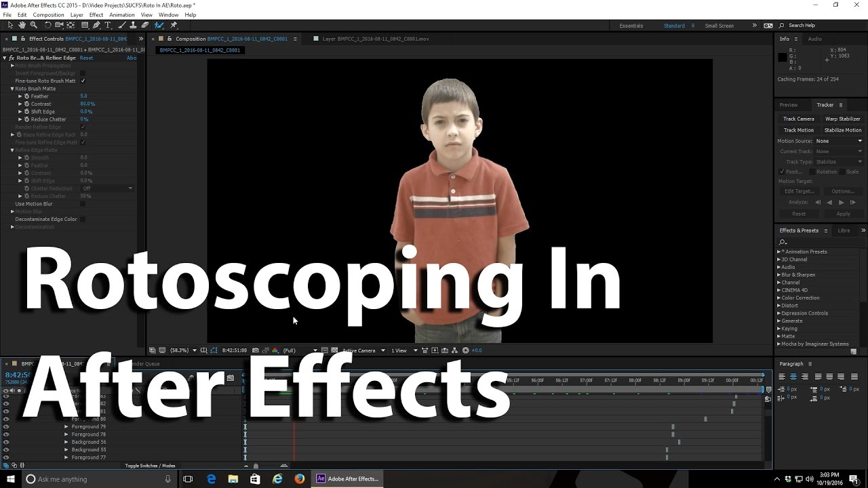The height and width of the screenshot is (488, 868).
Task: Select the Brush tool
Action: click(x=122, y=25)
